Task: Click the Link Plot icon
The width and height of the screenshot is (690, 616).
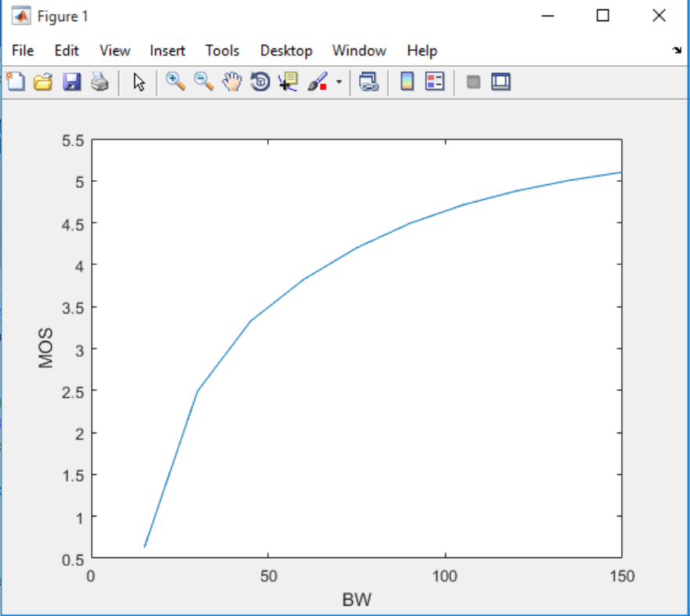Action: coord(369,82)
